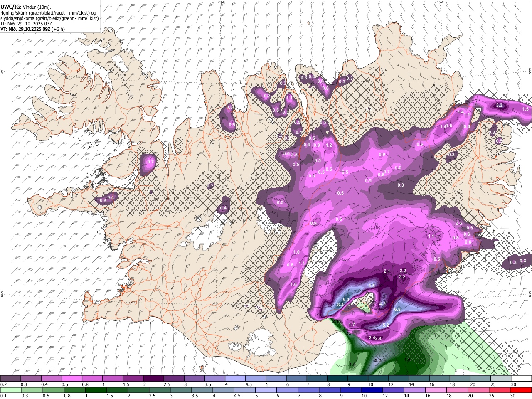The width and height of the screenshot is (532, 399).
Task: Select top legend swatch above label 25
Action: click(x=500, y=379)
